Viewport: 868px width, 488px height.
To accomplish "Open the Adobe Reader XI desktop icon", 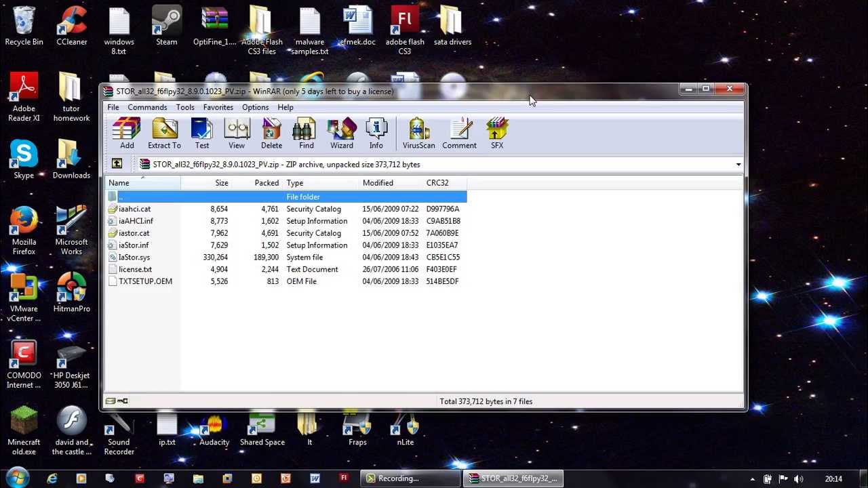I will [24, 98].
